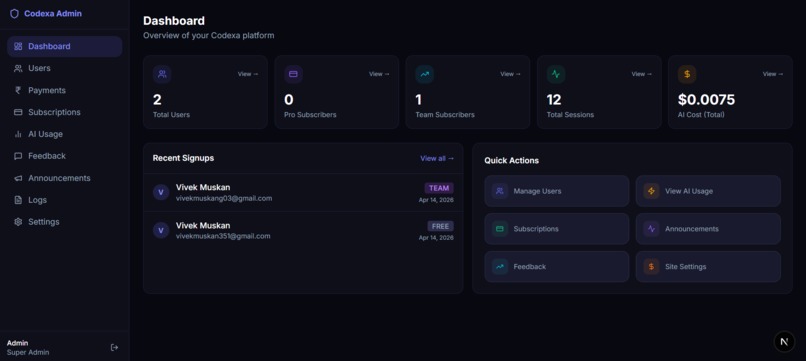Click the Super Admin role label
The image size is (806, 361).
[28, 353]
